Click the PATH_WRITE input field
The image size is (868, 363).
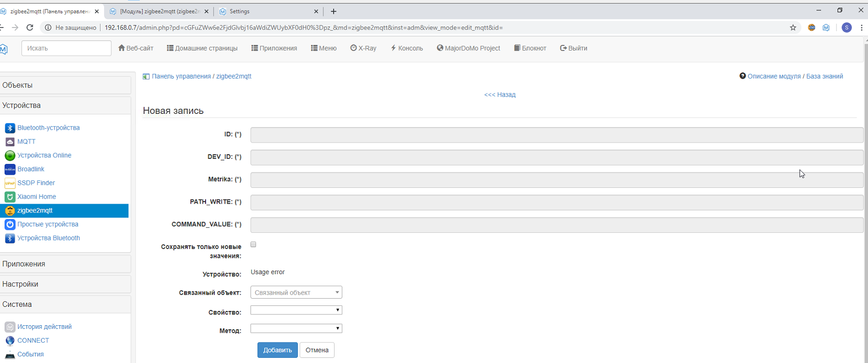pyautogui.click(x=557, y=202)
